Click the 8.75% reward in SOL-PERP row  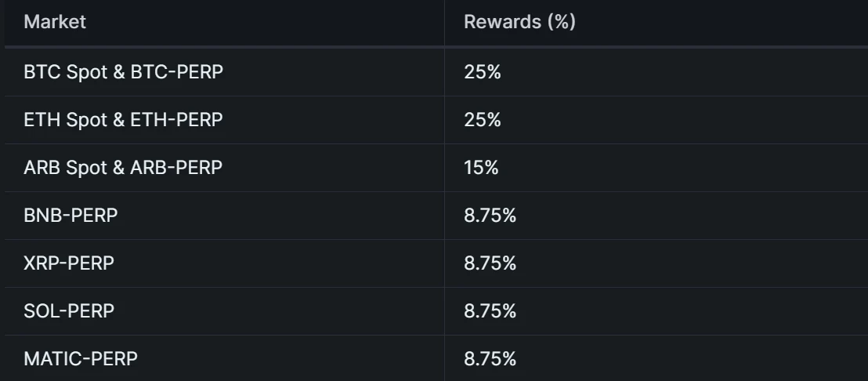tap(490, 311)
